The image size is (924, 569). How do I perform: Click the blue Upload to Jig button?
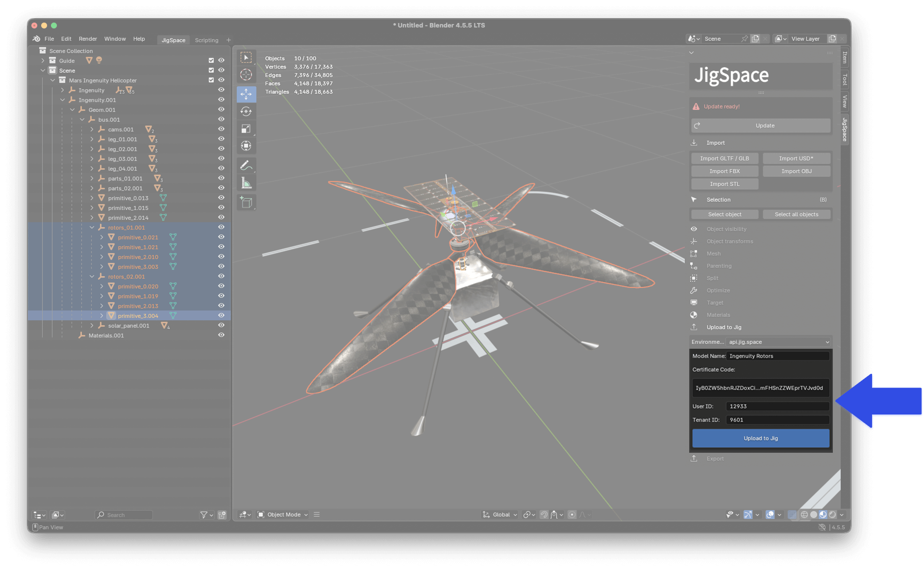761,438
